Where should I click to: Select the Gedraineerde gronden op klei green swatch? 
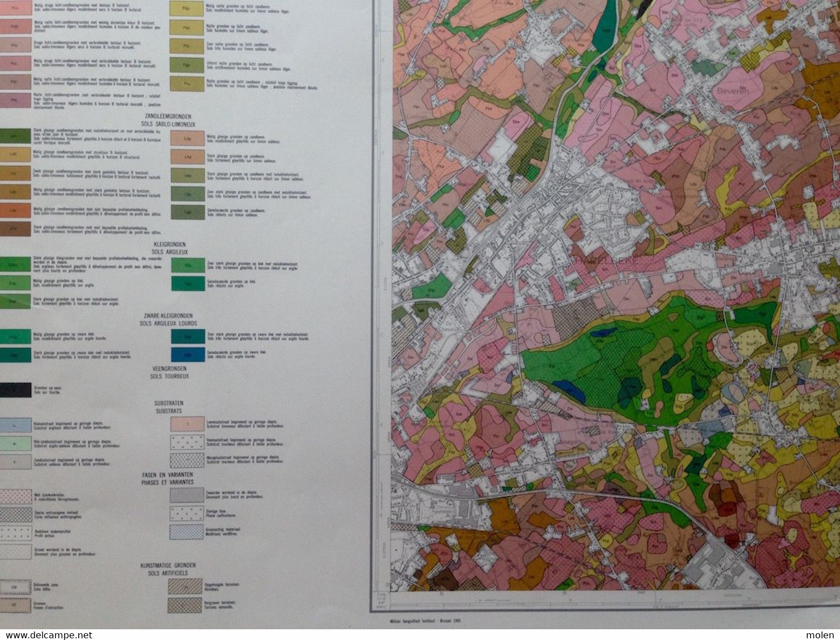187,284
